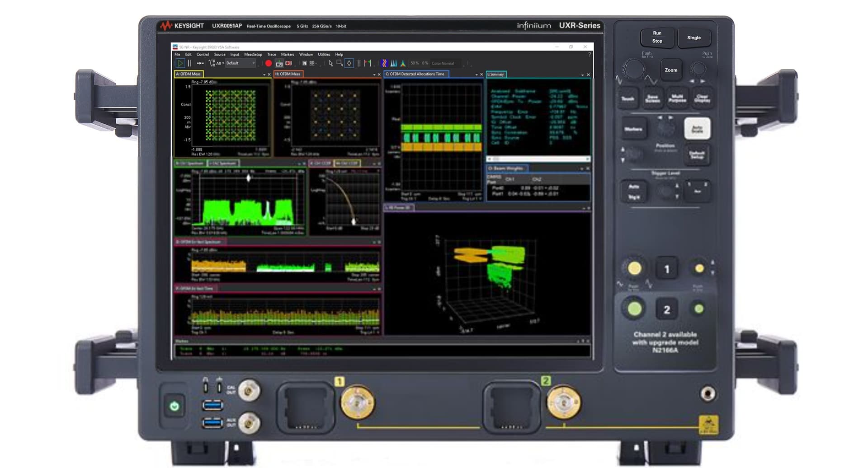Open the All traces dropdown

219,63
